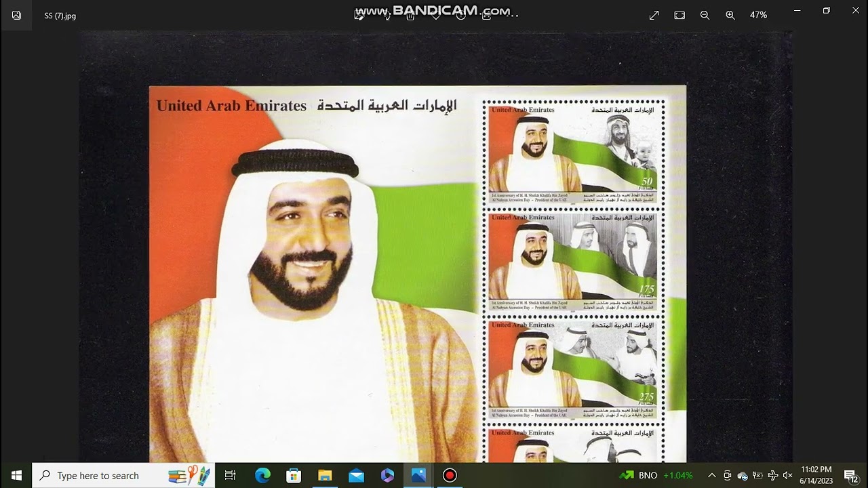Click the Type here to search box
This screenshot has width=868, height=488.
tap(123, 475)
